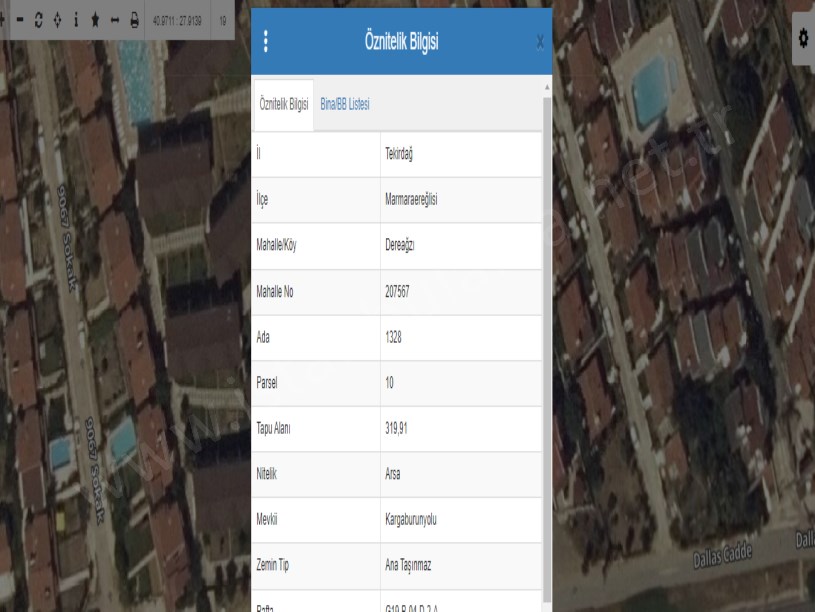Close the Öznitelik Bilgisi panel

pos(540,42)
